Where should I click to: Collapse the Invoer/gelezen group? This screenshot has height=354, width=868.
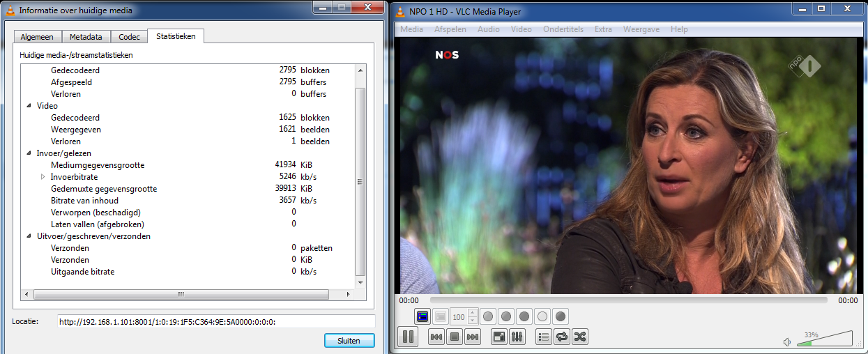(x=29, y=153)
